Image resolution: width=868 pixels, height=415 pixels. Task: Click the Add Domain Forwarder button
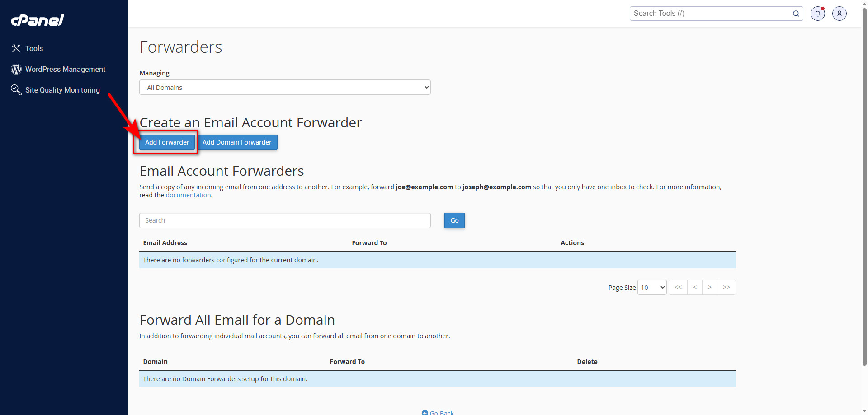(x=237, y=142)
